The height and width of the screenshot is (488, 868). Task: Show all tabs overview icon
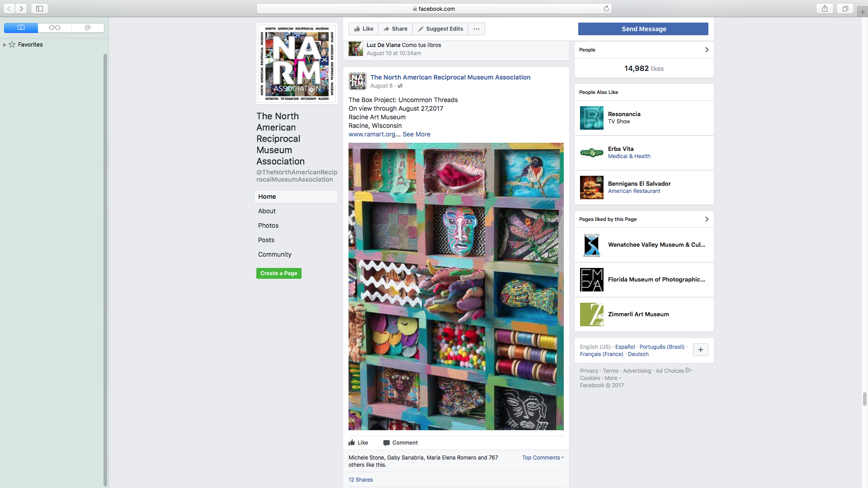(x=844, y=9)
